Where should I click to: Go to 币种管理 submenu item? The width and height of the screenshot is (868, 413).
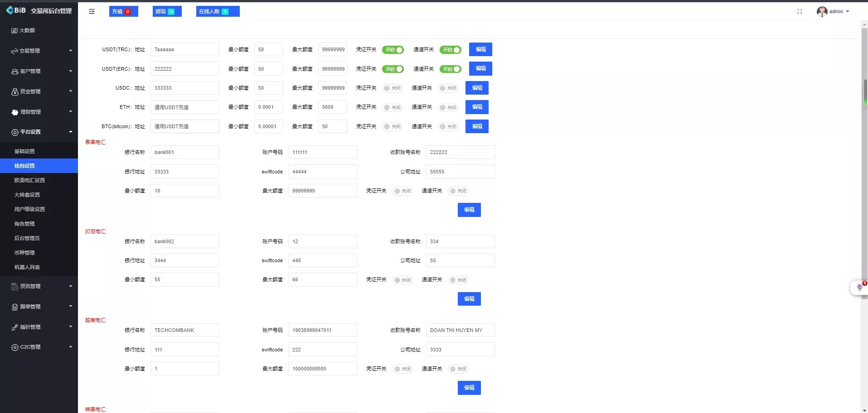24,253
